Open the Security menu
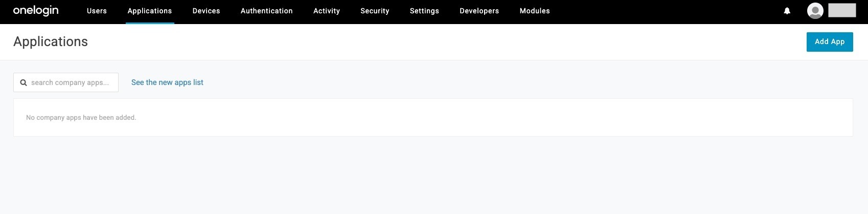This screenshot has width=868, height=214. (x=375, y=11)
